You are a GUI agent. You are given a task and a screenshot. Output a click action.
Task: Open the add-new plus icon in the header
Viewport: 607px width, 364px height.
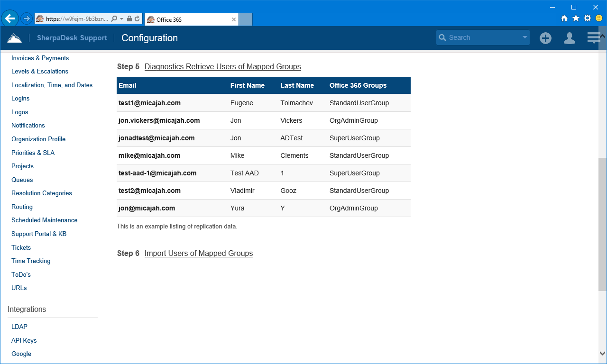(545, 38)
